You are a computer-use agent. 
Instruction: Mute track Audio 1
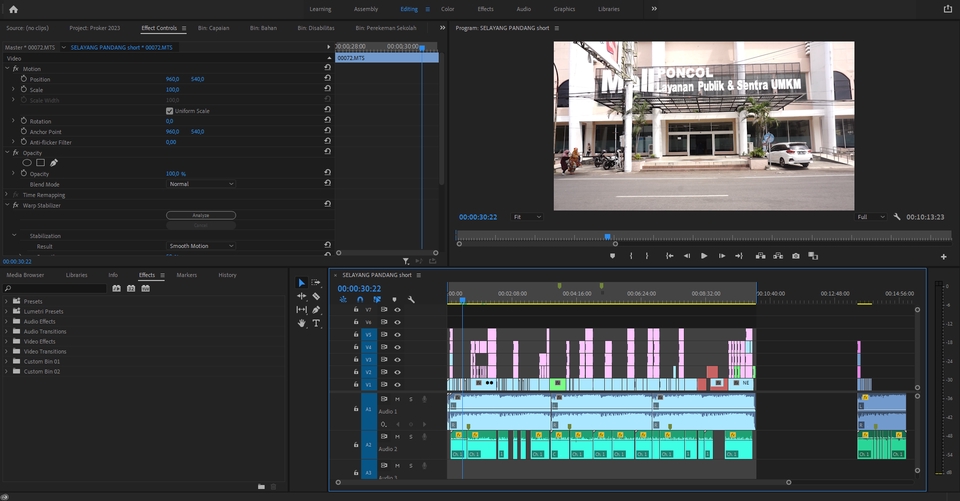[397, 399]
